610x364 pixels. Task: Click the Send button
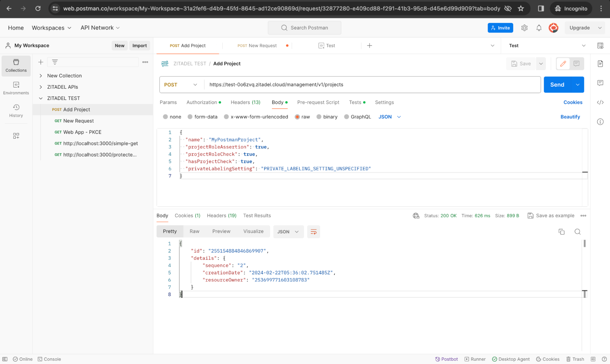[557, 85]
